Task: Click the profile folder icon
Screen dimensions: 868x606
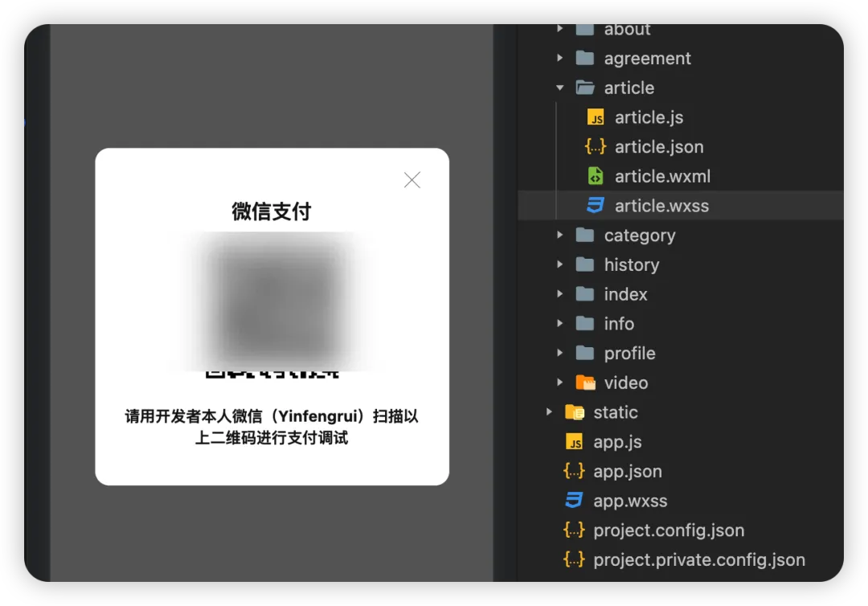Action: point(584,353)
